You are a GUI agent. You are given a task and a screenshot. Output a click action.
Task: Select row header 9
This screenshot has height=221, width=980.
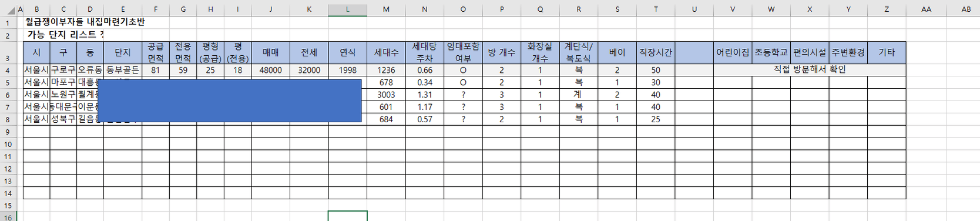click(x=8, y=132)
